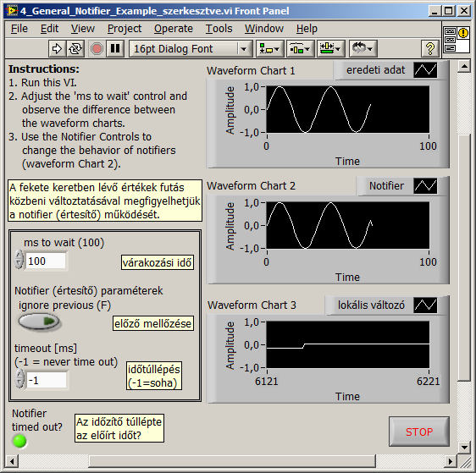Click the eredeti adat plot legend icon
The image size is (476, 473).
(x=425, y=70)
